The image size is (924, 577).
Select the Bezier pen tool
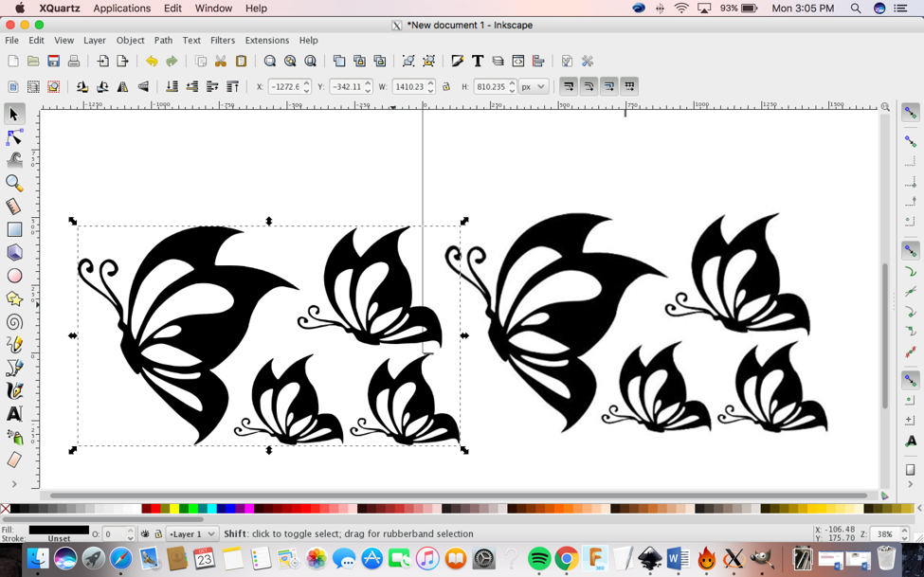point(14,368)
